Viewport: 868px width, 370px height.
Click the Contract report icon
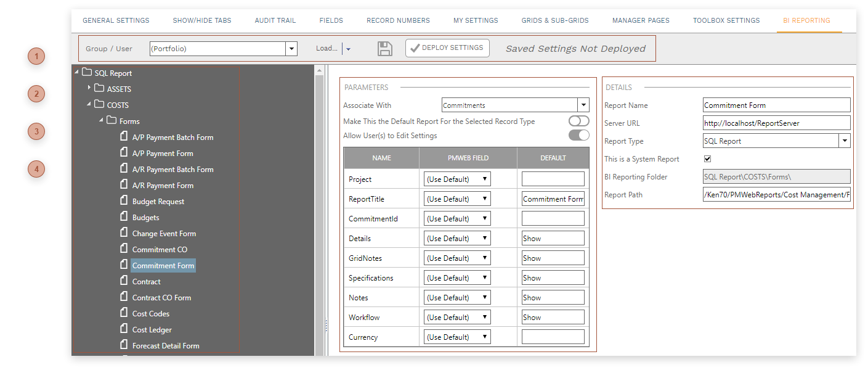(123, 281)
